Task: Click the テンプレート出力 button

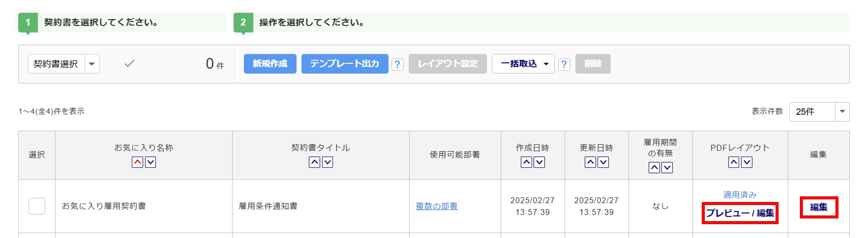Action: [x=345, y=64]
